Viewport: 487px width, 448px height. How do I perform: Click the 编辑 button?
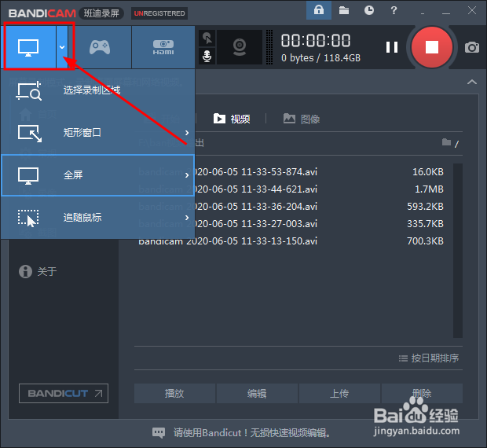tap(257, 393)
